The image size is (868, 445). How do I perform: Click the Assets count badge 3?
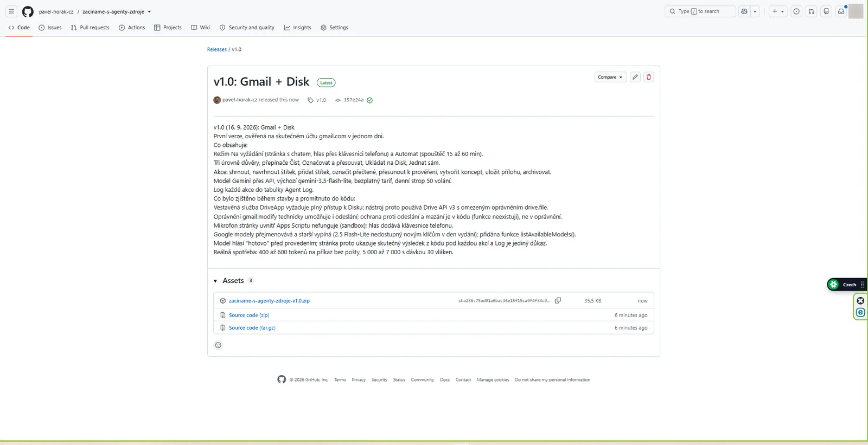tap(251, 281)
